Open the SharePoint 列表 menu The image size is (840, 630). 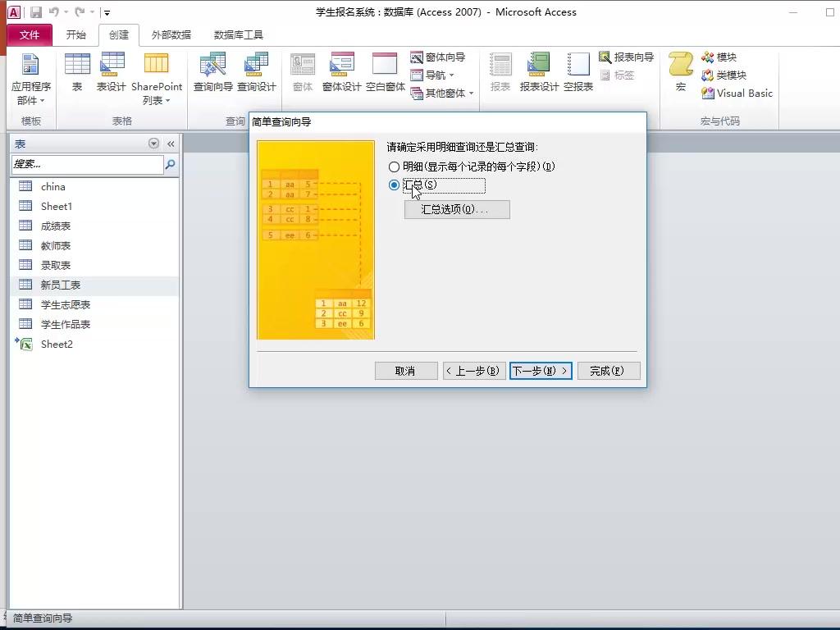tap(157, 80)
